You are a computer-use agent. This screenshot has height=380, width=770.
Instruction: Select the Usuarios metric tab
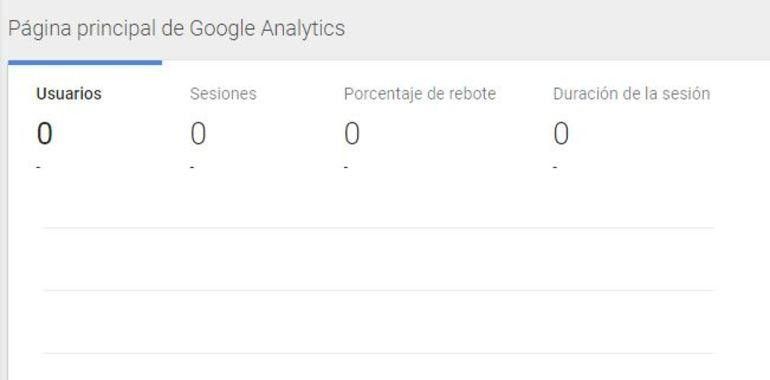click(69, 93)
